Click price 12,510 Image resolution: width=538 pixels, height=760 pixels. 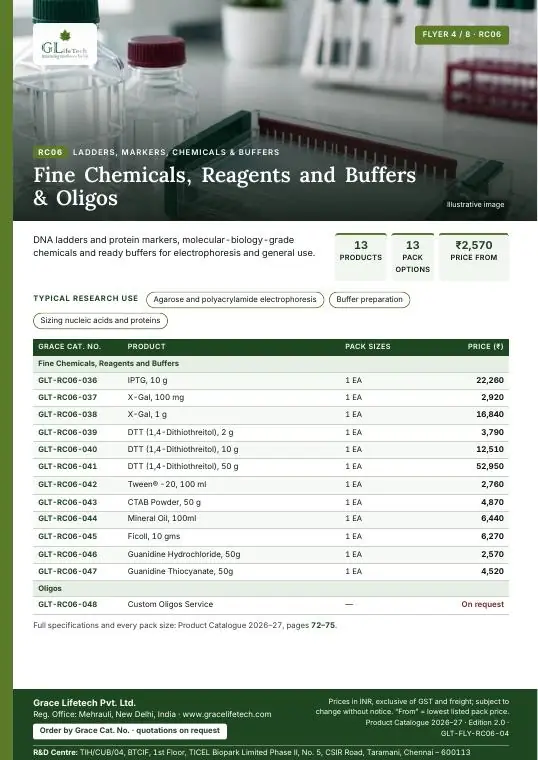coord(490,449)
